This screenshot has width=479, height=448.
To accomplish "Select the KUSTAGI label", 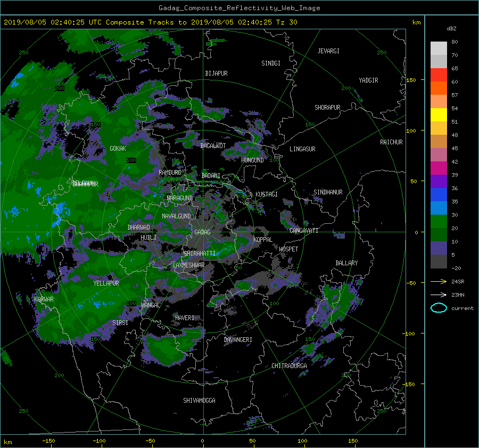I will (267, 194).
